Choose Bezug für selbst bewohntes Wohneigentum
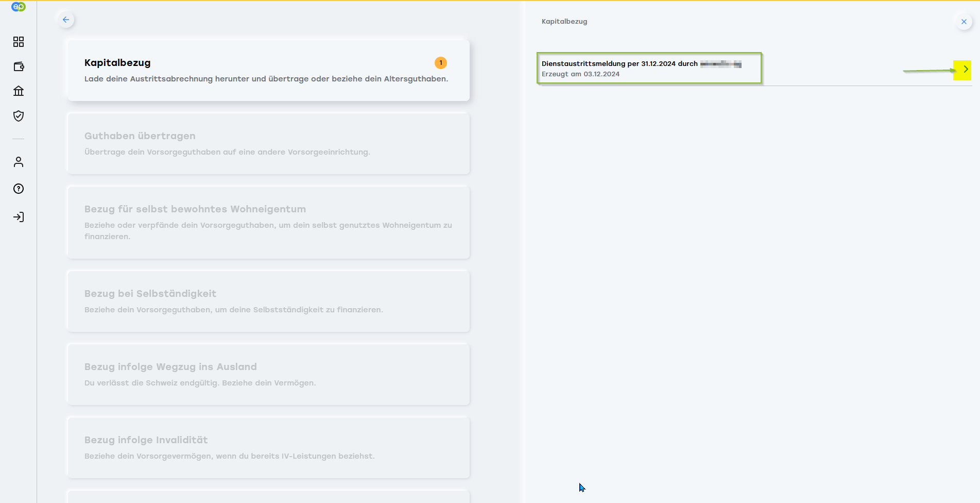This screenshot has height=503, width=980. coord(268,222)
